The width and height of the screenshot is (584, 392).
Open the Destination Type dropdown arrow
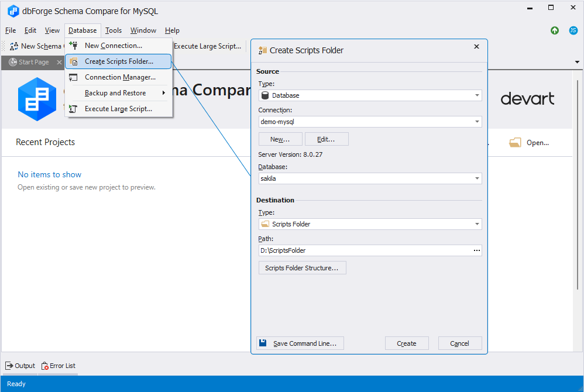pyautogui.click(x=477, y=224)
